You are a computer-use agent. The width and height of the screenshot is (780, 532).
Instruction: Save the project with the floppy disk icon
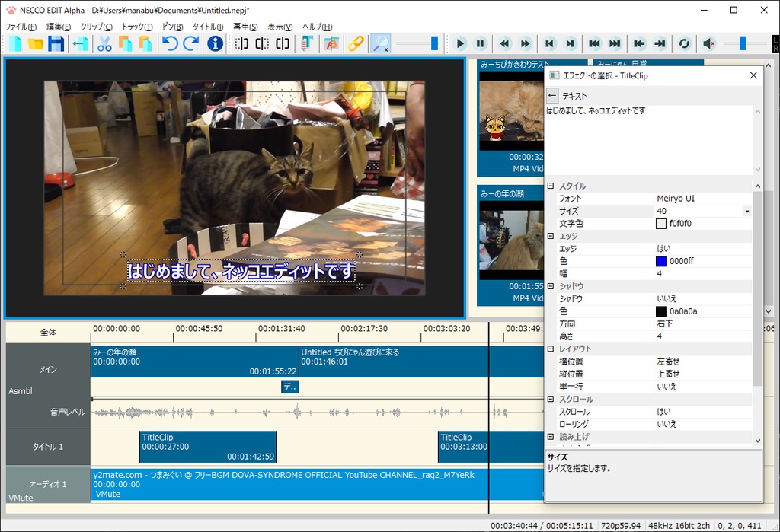[56, 43]
